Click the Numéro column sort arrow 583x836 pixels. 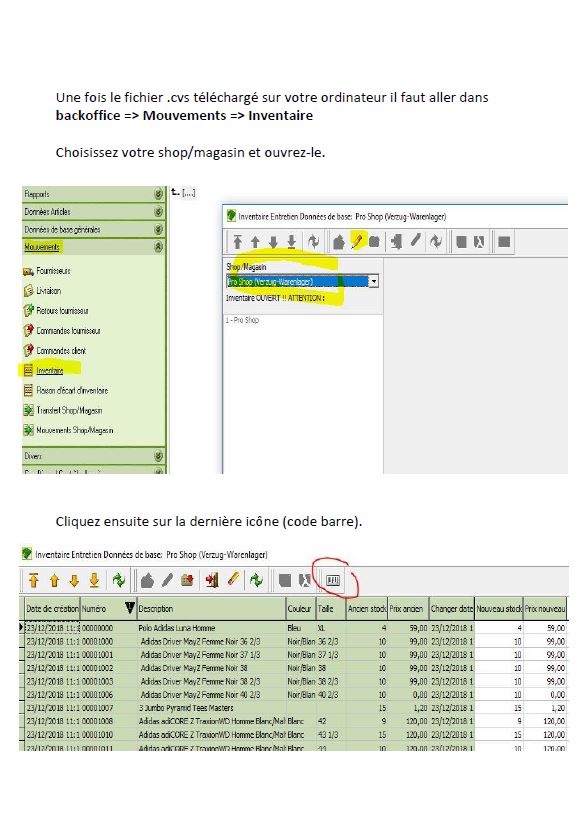[x=130, y=608]
